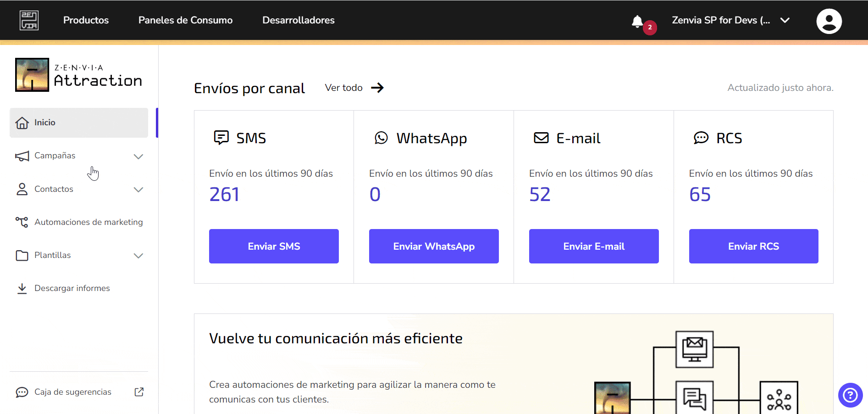Image resolution: width=868 pixels, height=414 pixels.
Task: Click the Contactos person icon
Action: coord(21,189)
